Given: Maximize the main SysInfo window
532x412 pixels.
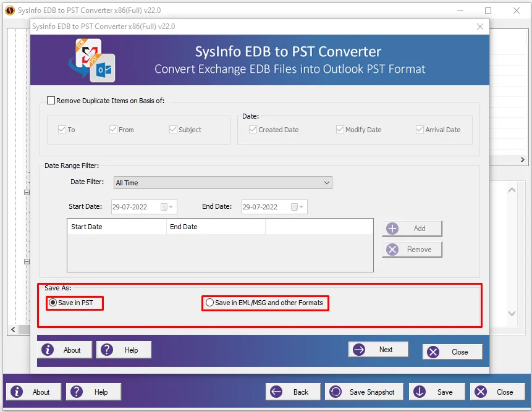Looking at the screenshot, I should pos(488,11).
